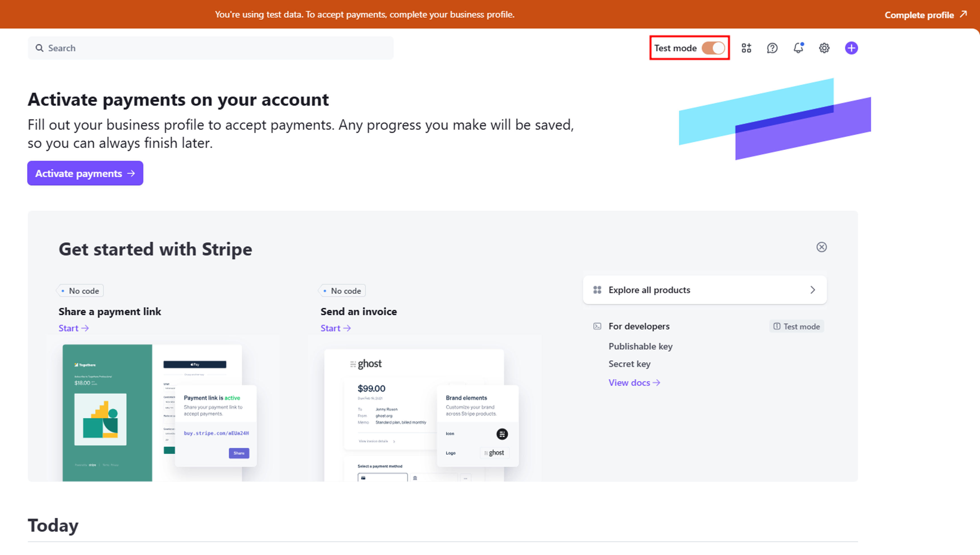Click the search magnifier icon
The width and height of the screenshot is (980, 555).
(39, 48)
